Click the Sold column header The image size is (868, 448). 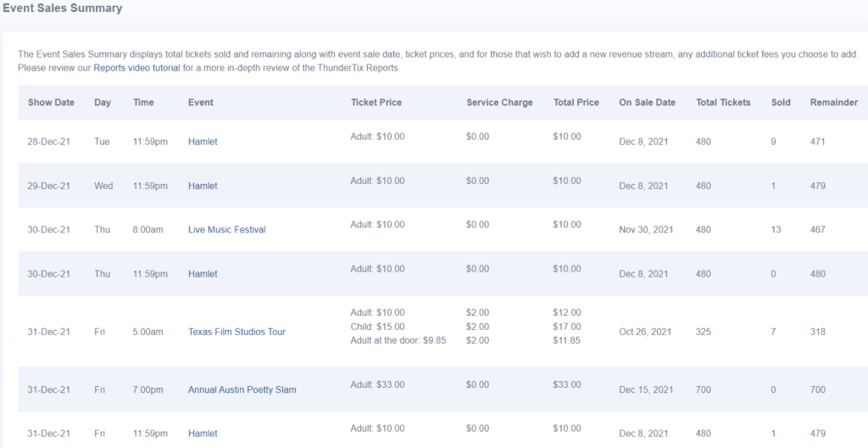781,103
